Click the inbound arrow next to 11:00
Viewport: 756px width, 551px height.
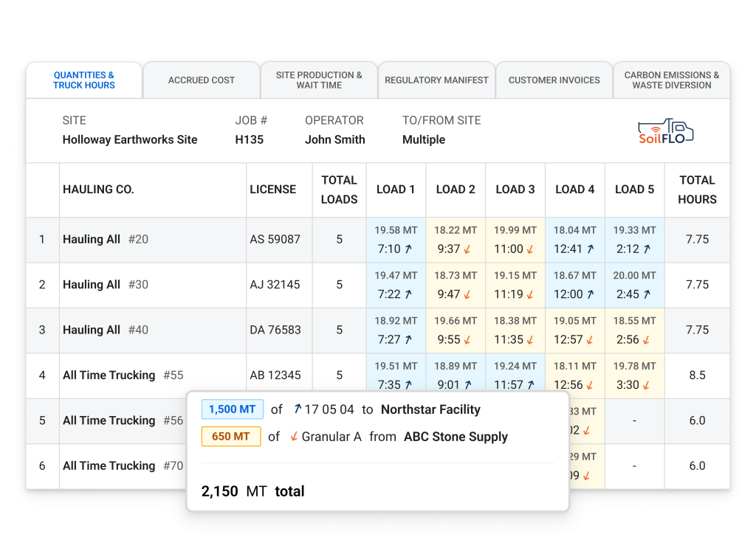pyautogui.click(x=530, y=249)
